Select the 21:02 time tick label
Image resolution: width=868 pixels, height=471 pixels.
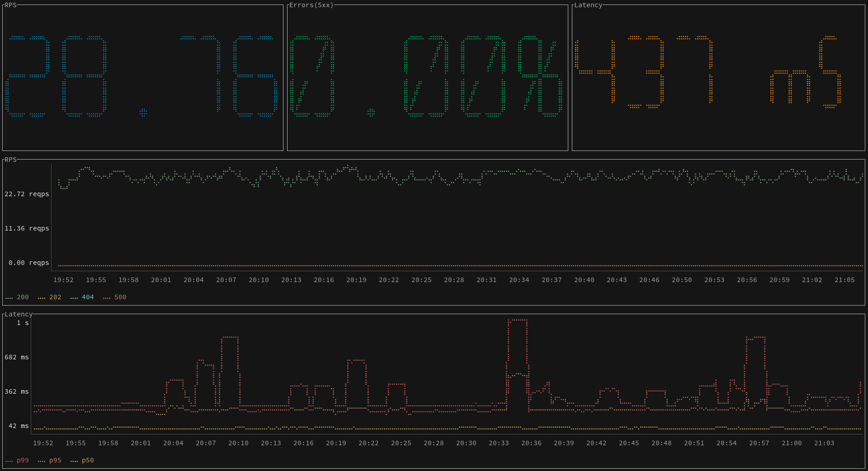coord(812,280)
